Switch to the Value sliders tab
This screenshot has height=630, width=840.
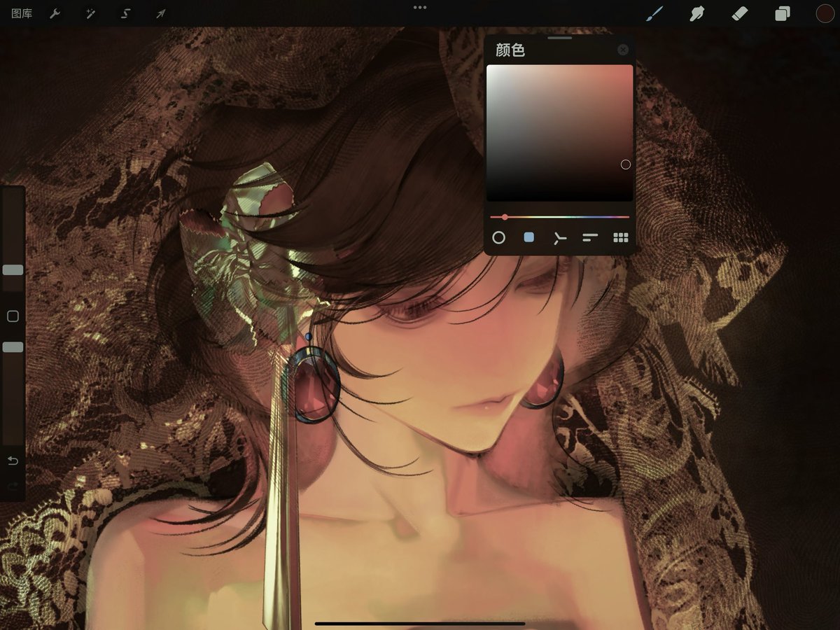(590, 238)
